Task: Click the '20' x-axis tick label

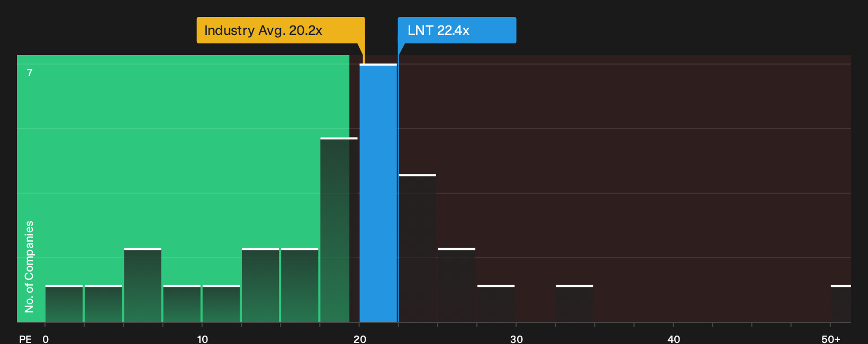Action: click(360, 339)
